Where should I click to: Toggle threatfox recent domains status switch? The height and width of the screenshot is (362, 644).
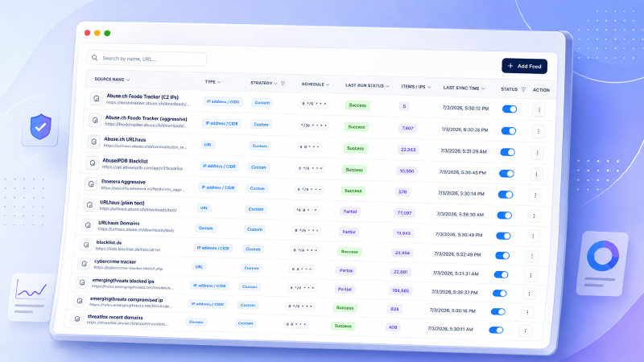(x=496, y=330)
